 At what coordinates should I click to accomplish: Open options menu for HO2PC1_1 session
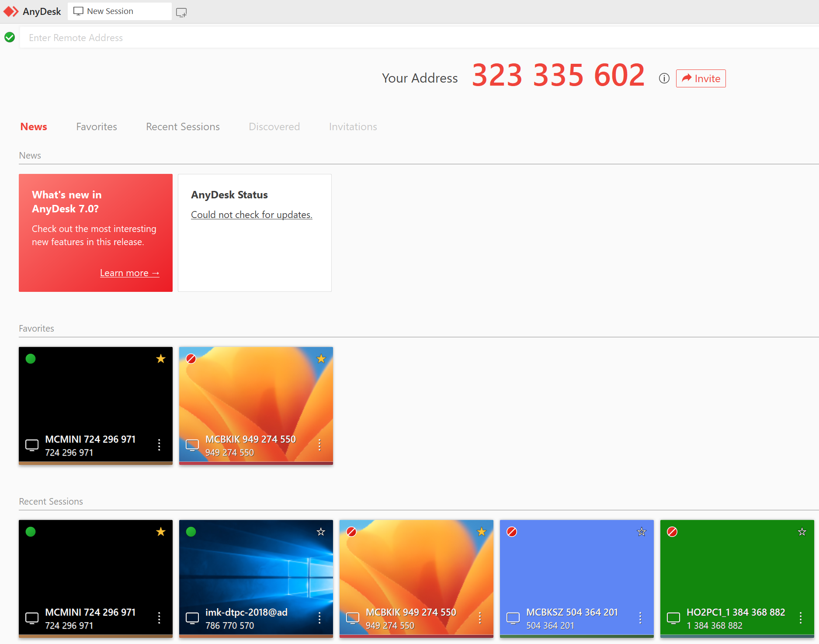801,618
